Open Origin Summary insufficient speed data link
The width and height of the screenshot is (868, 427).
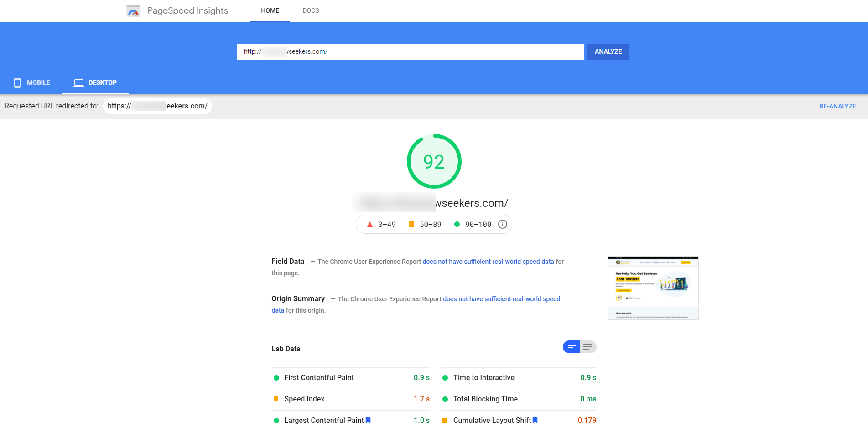pos(501,299)
